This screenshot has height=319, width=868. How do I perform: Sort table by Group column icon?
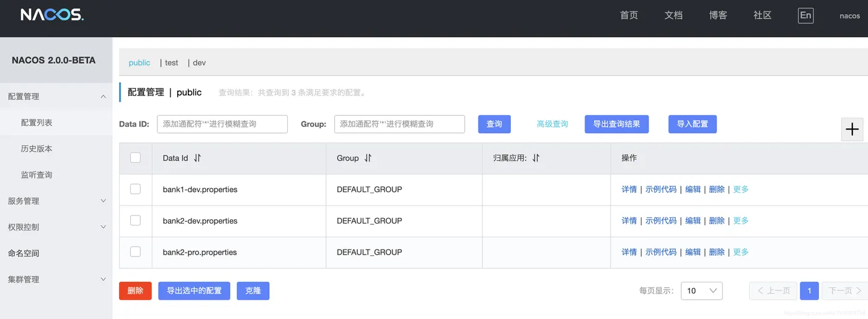click(368, 158)
